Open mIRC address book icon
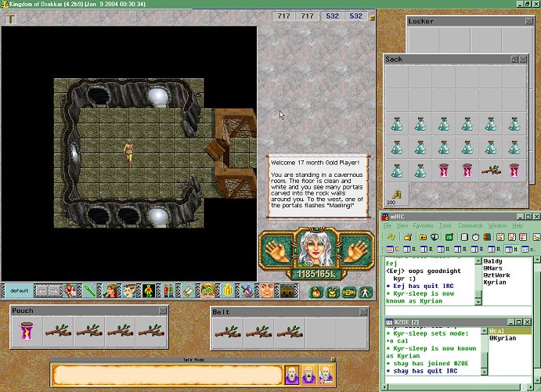The width and height of the screenshot is (541, 392). (x=464, y=237)
